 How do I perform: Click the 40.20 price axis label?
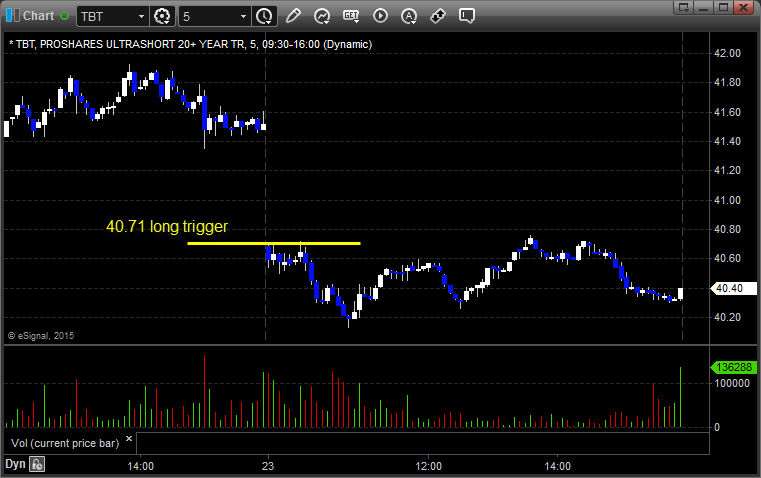(728, 317)
